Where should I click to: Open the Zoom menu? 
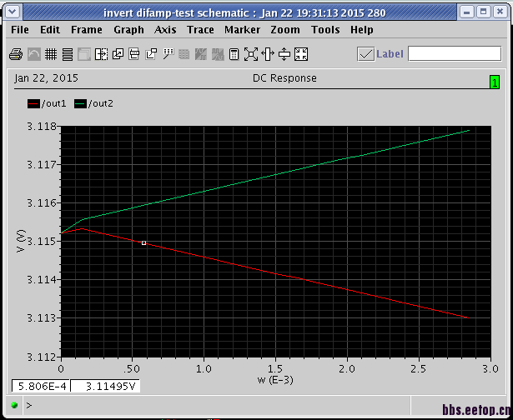285,30
